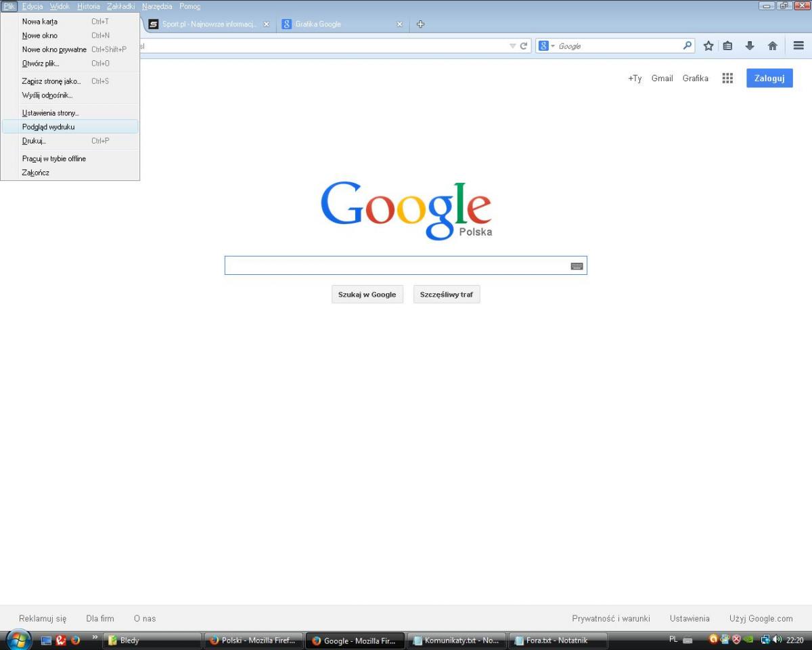Screen dimensions: 812x650
Task: Launch Firefox from the quick launch bar
Action: tap(75, 641)
